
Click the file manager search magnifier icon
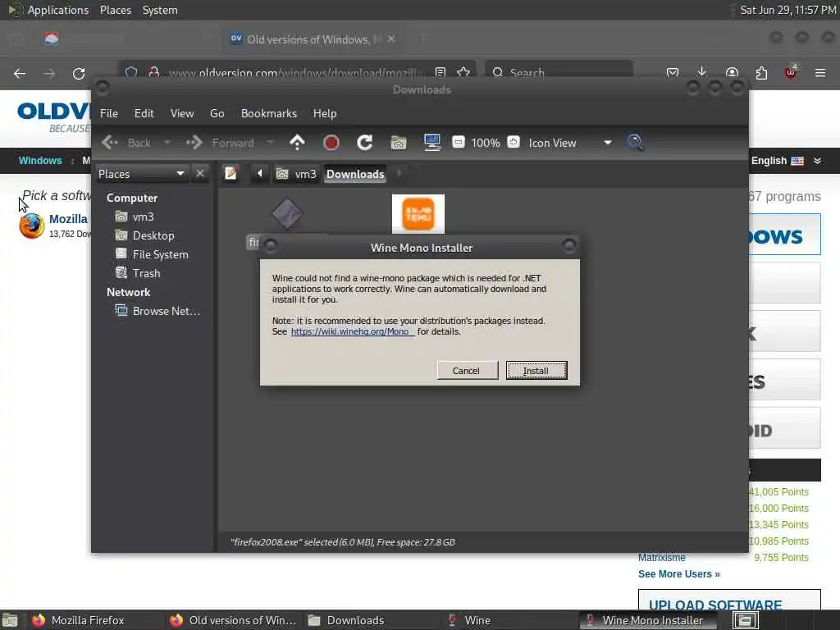coord(635,143)
